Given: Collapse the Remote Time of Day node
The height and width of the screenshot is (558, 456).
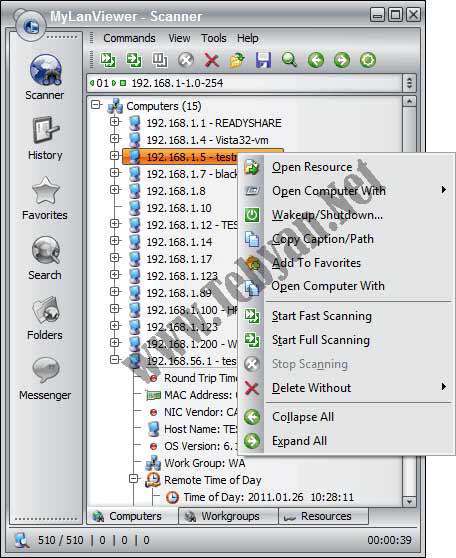Looking at the screenshot, I should point(133,479).
